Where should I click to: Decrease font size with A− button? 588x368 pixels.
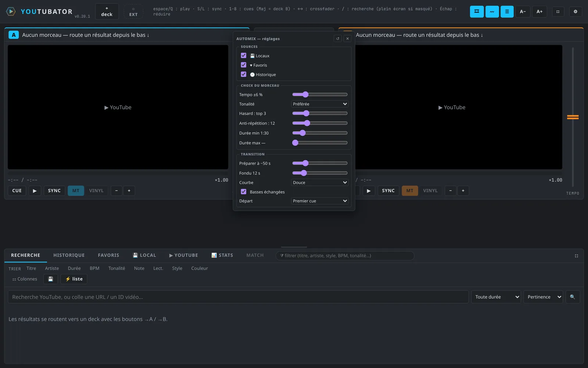(x=523, y=11)
